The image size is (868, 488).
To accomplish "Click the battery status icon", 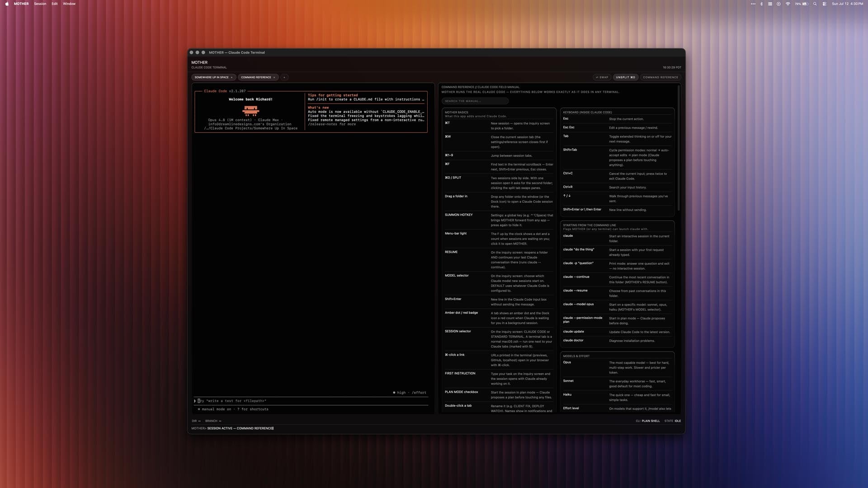I will 802,4.
